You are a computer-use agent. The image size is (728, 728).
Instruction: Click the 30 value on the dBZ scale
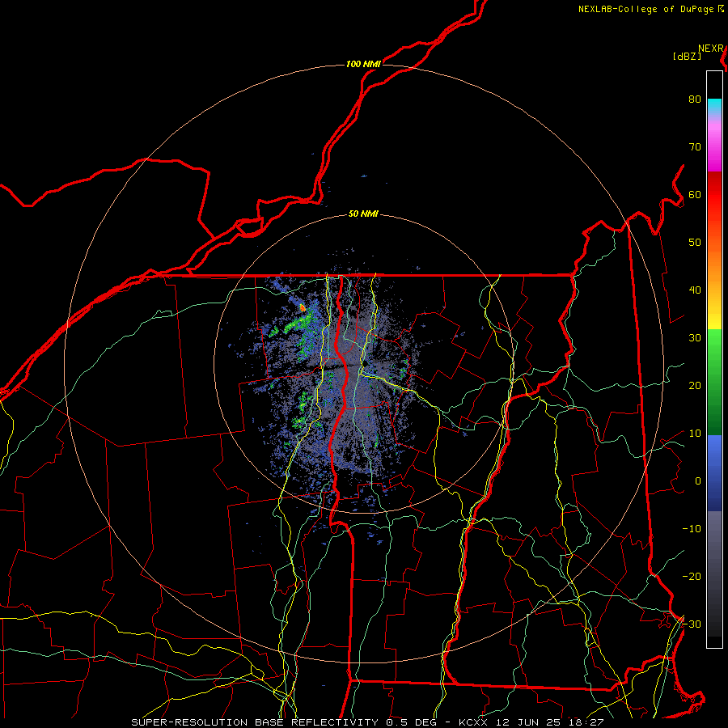(695, 338)
